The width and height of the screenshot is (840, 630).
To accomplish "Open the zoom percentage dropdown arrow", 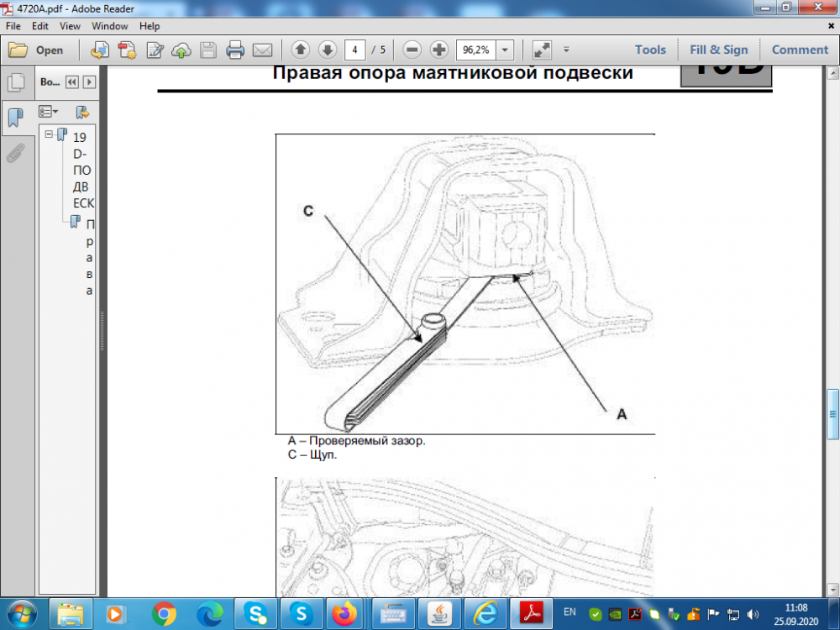I will pyautogui.click(x=505, y=50).
